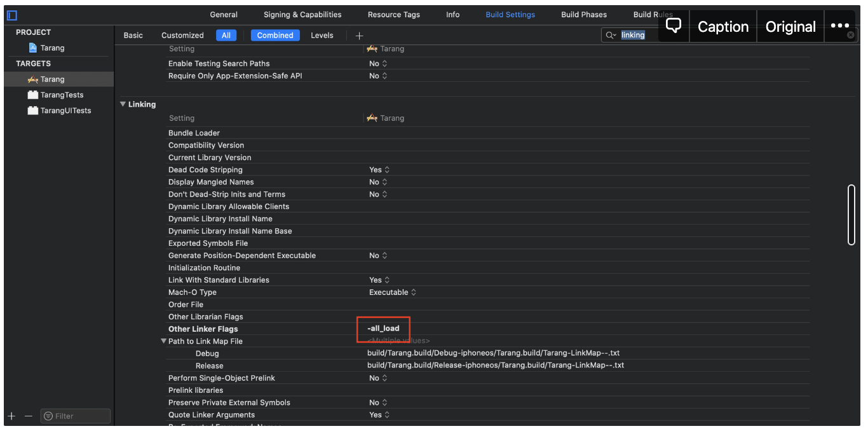Viewport: 868px width, 431px height.
Task: Change Link With Standard Libraries value
Action: click(x=379, y=280)
